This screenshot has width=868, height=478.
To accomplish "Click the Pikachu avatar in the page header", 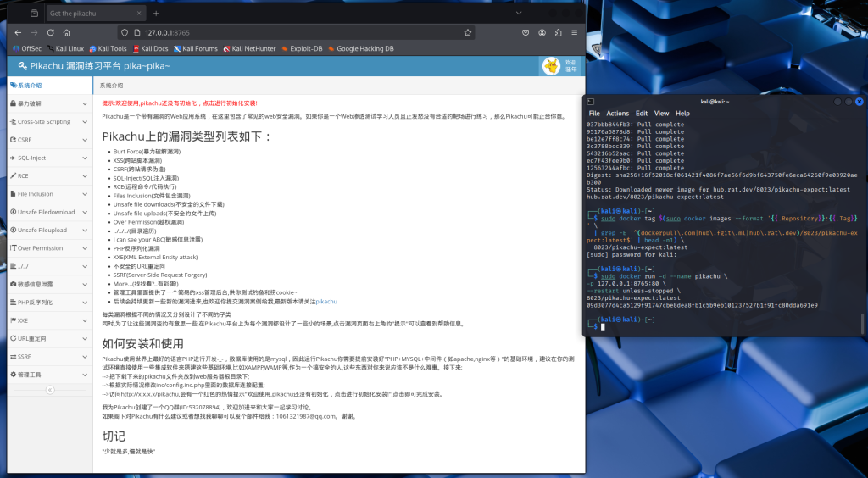I will coord(549,66).
